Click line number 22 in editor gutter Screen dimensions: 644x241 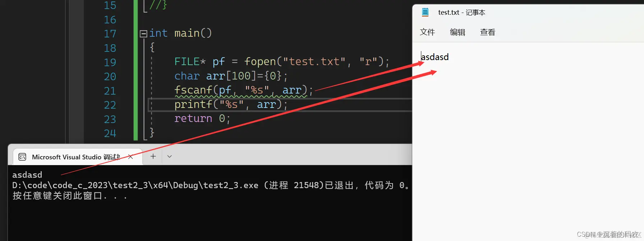(110, 105)
